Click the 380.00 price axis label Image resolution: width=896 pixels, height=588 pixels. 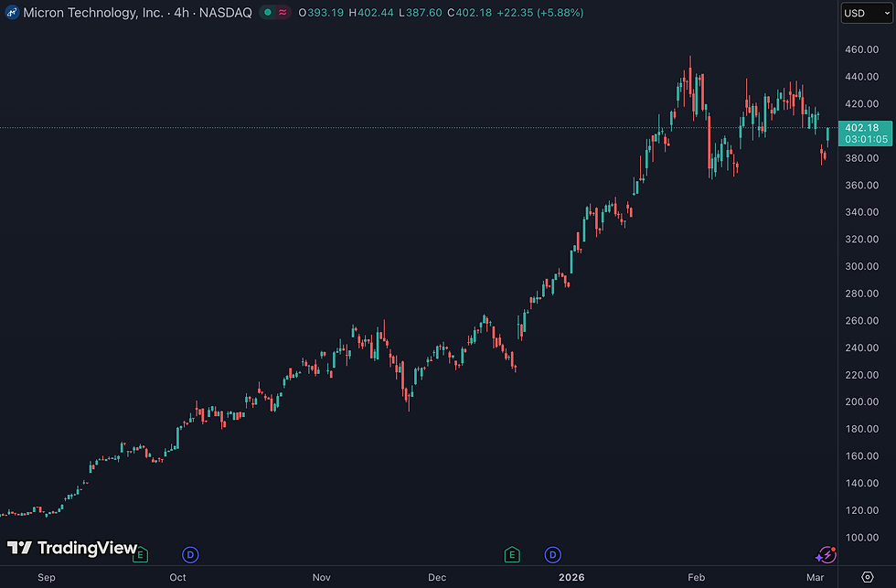pyautogui.click(x=861, y=158)
